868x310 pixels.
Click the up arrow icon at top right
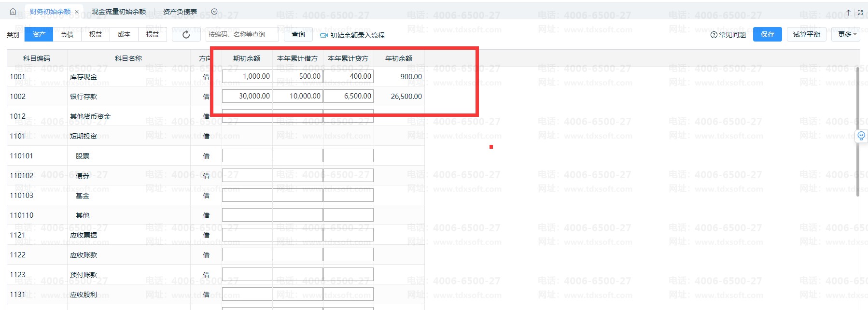[848, 12]
